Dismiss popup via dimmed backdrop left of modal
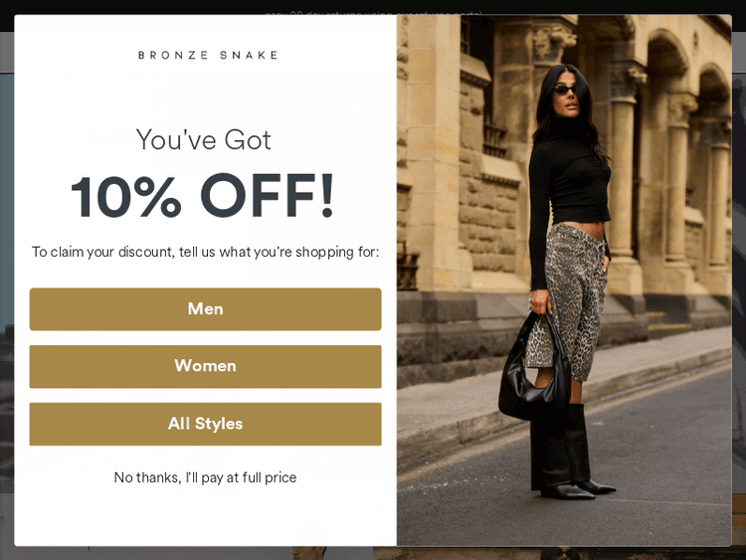746x560 pixels. pyautogui.click(x=7, y=285)
